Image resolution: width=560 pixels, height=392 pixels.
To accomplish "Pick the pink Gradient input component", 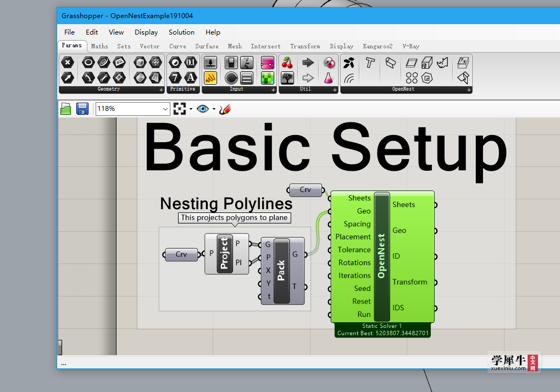I will pyautogui.click(x=268, y=63).
